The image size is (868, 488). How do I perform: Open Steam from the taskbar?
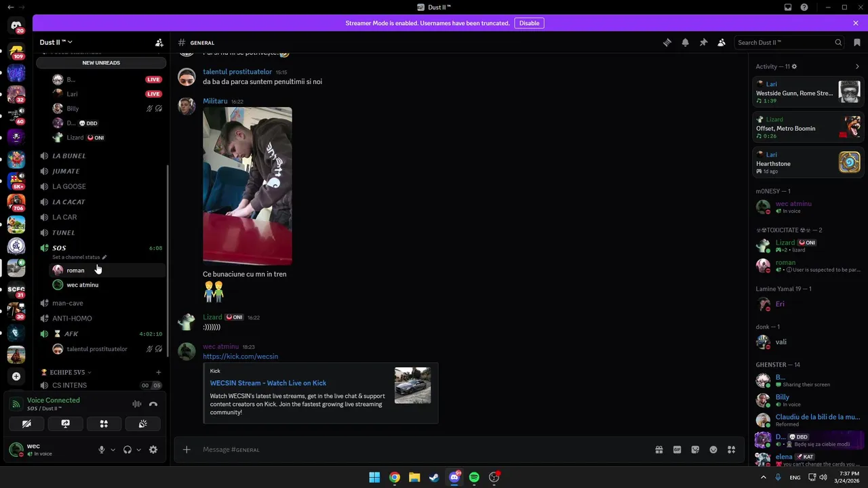[x=434, y=477]
